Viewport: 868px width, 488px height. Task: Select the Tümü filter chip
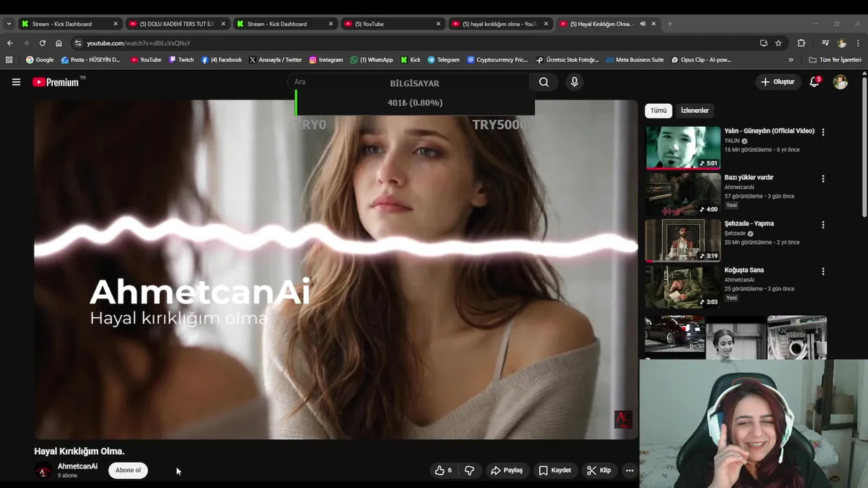click(x=658, y=110)
